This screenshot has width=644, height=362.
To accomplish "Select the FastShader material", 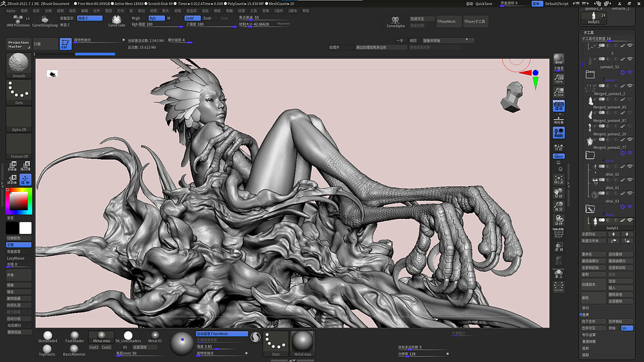I will (74, 337).
